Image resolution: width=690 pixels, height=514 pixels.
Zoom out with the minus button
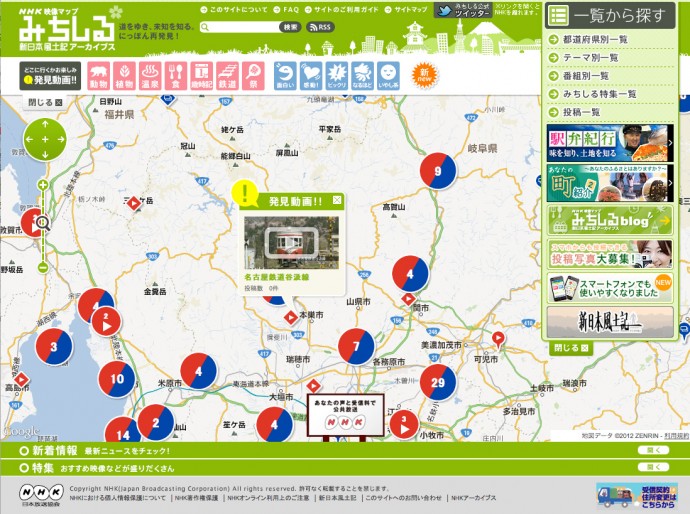pos(43,267)
